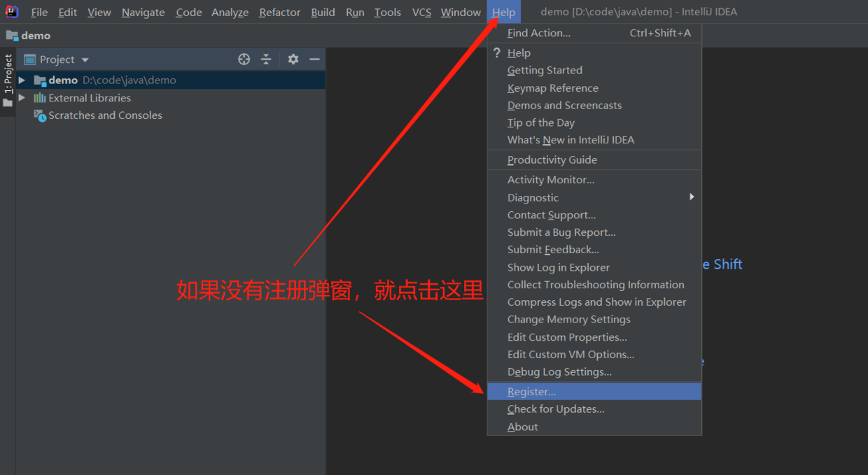Expand the demo project tree node
Screen dimensions: 868x475
coord(22,80)
